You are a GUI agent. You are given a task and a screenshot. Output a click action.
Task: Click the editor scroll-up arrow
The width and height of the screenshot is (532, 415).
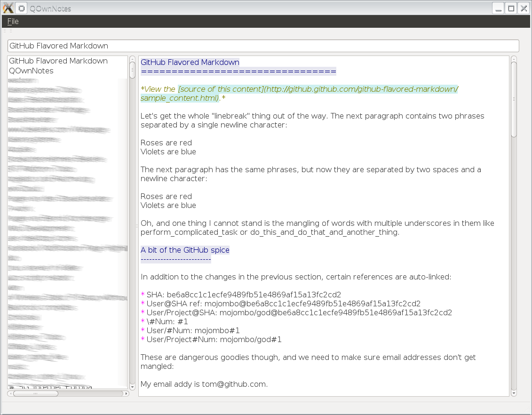(514, 59)
